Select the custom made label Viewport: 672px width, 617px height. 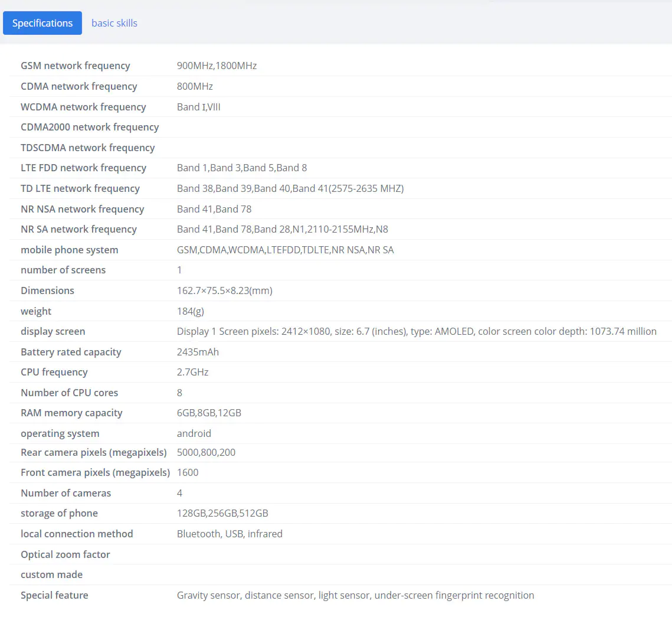52,574
